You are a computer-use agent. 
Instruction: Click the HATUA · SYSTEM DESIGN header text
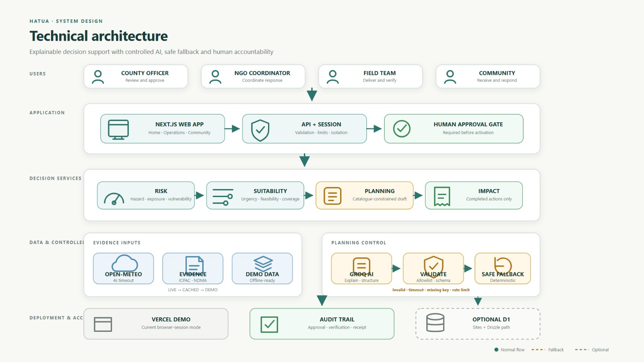66,21
